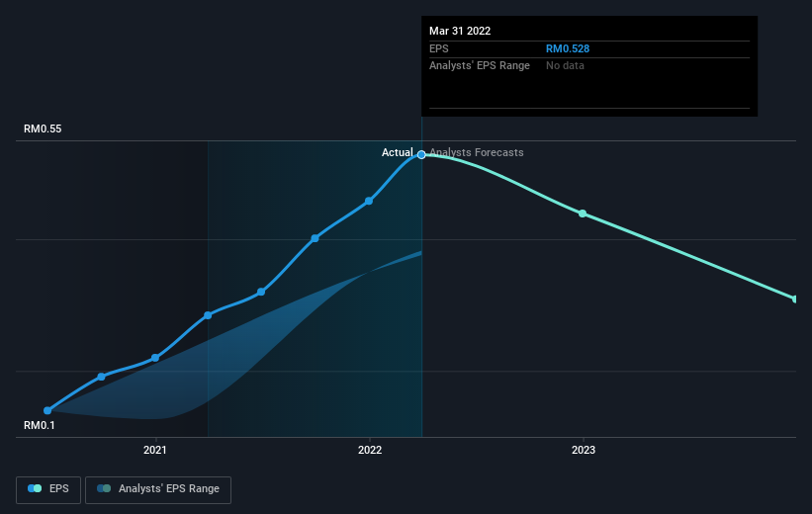Select the forecast data point at 2023

pos(583,214)
